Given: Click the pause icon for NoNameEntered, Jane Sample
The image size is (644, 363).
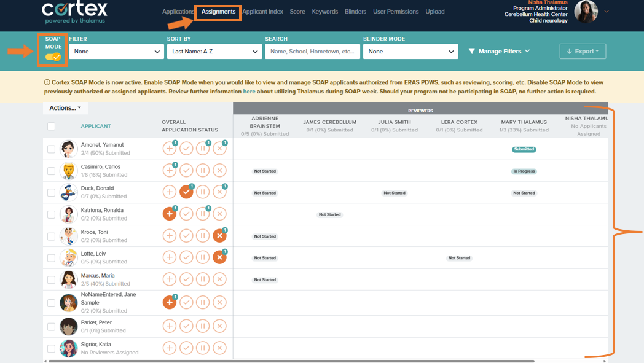Looking at the screenshot, I should 203,303.
